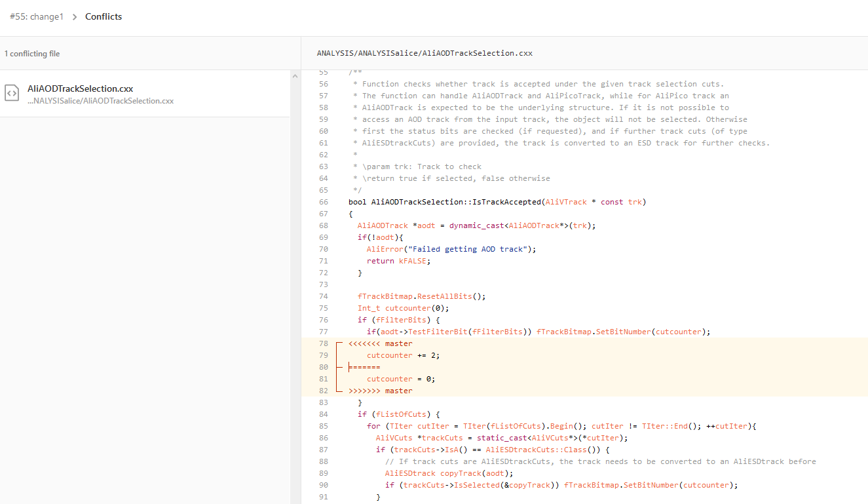The width and height of the screenshot is (868, 504).
Task: Click the secondary path text under the file name
Action: [x=100, y=101]
